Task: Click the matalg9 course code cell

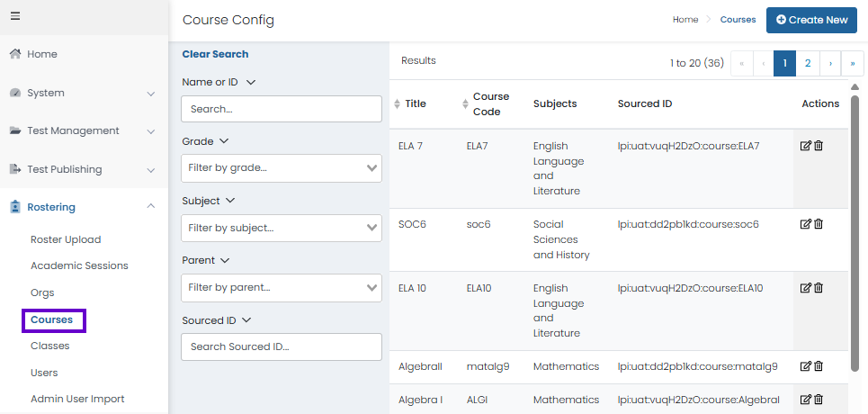Action: point(488,365)
